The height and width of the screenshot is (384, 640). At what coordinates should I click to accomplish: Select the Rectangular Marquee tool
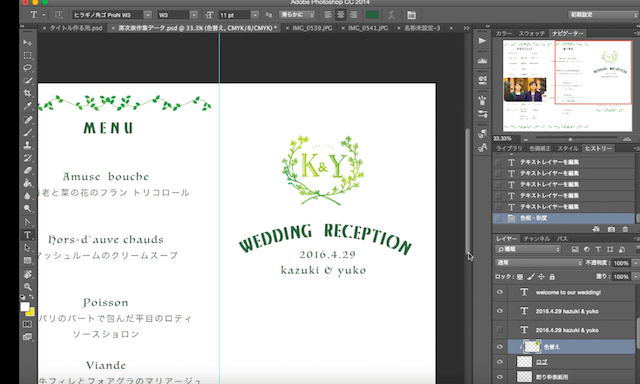[x=27, y=55]
